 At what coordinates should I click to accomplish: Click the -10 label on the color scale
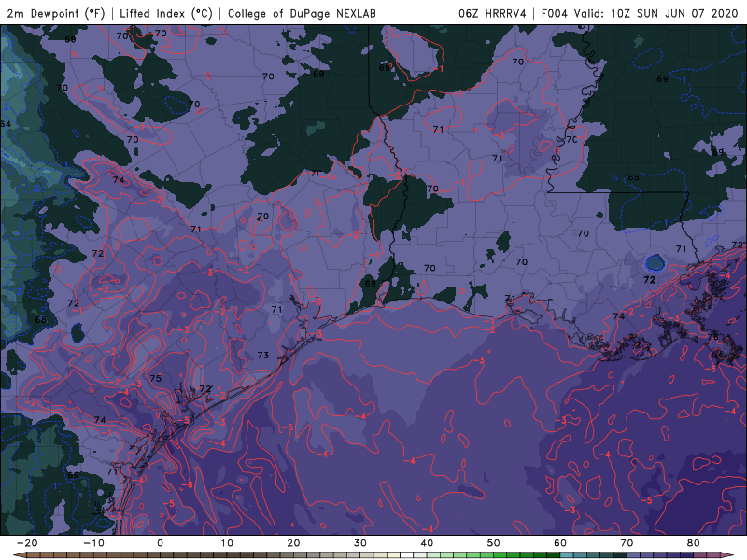click(x=93, y=543)
